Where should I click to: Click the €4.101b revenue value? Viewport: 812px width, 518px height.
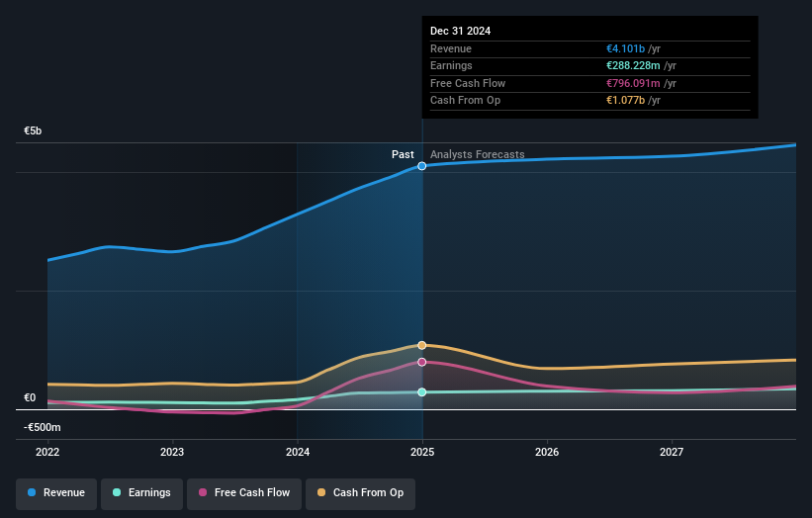point(626,48)
